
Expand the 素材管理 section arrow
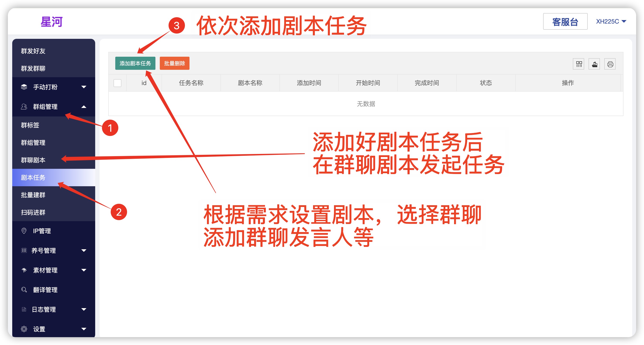(84, 270)
